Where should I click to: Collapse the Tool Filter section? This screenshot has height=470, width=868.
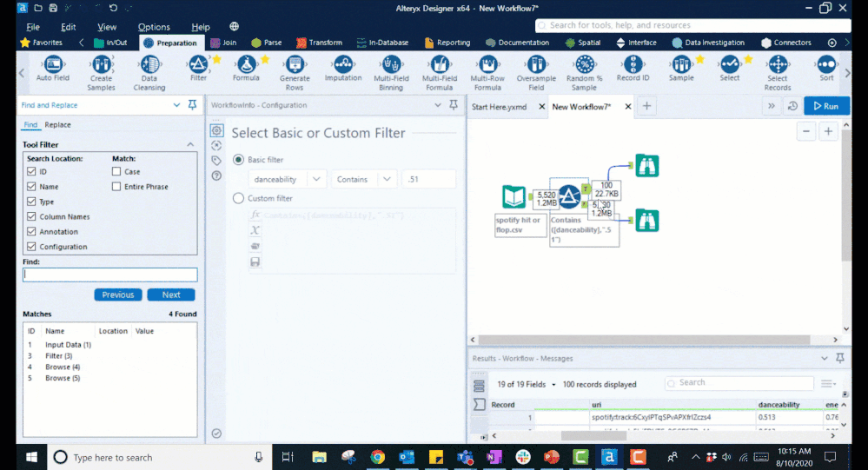(x=190, y=144)
